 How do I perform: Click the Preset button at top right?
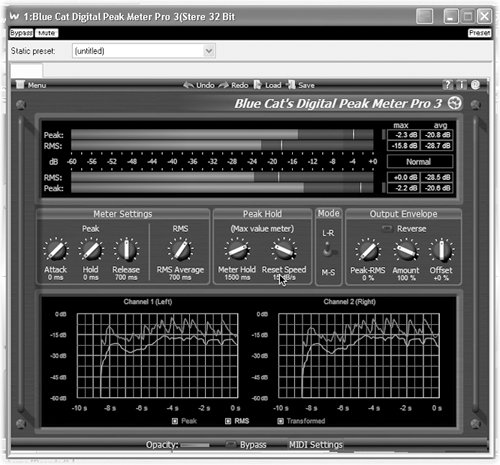[x=480, y=33]
